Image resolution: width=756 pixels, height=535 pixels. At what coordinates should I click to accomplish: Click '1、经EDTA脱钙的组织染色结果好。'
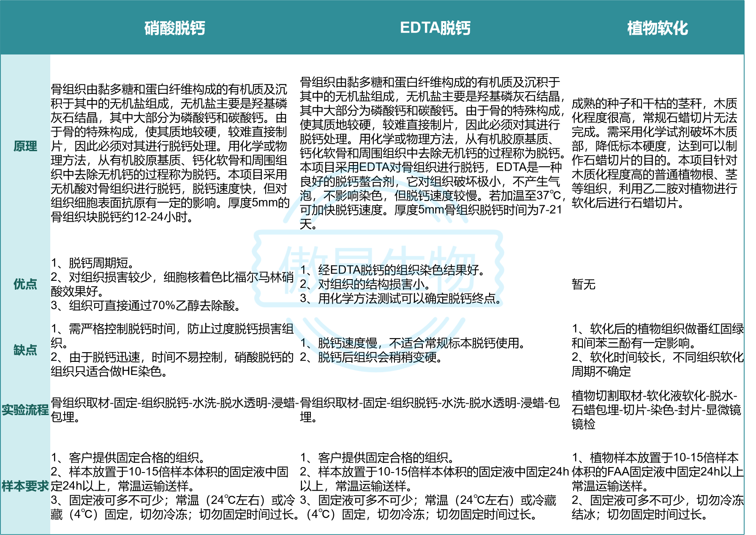[x=392, y=270]
